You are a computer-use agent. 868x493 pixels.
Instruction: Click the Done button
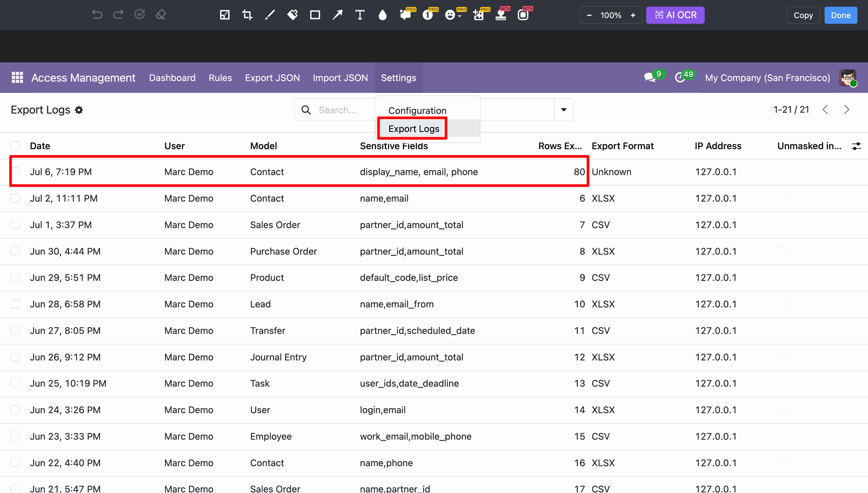click(x=841, y=15)
